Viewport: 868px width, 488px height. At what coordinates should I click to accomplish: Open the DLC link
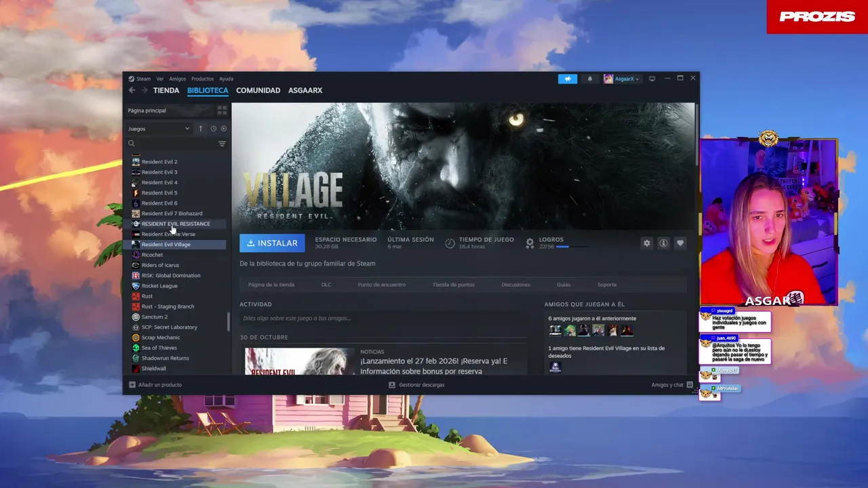click(326, 285)
